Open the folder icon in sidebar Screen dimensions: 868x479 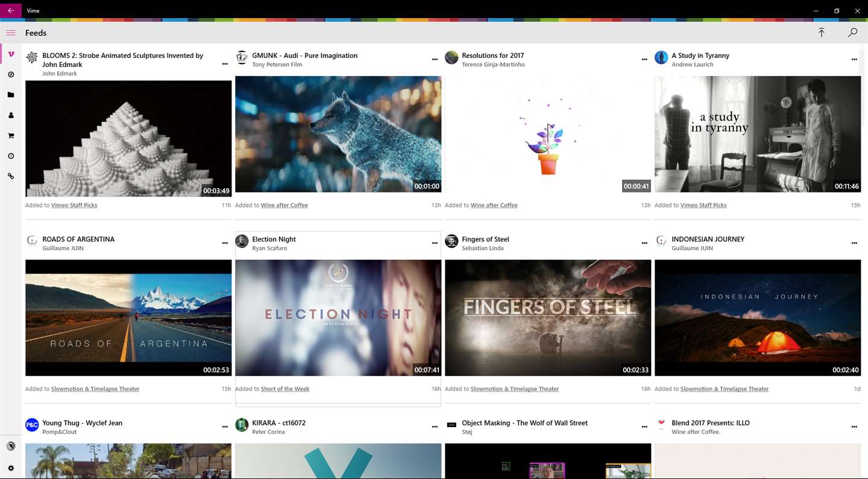(11, 95)
